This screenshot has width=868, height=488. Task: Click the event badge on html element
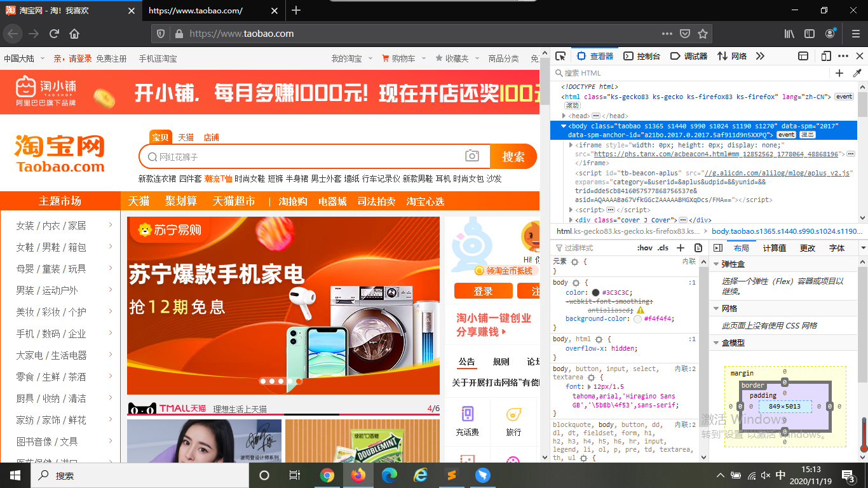(x=844, y=97)
